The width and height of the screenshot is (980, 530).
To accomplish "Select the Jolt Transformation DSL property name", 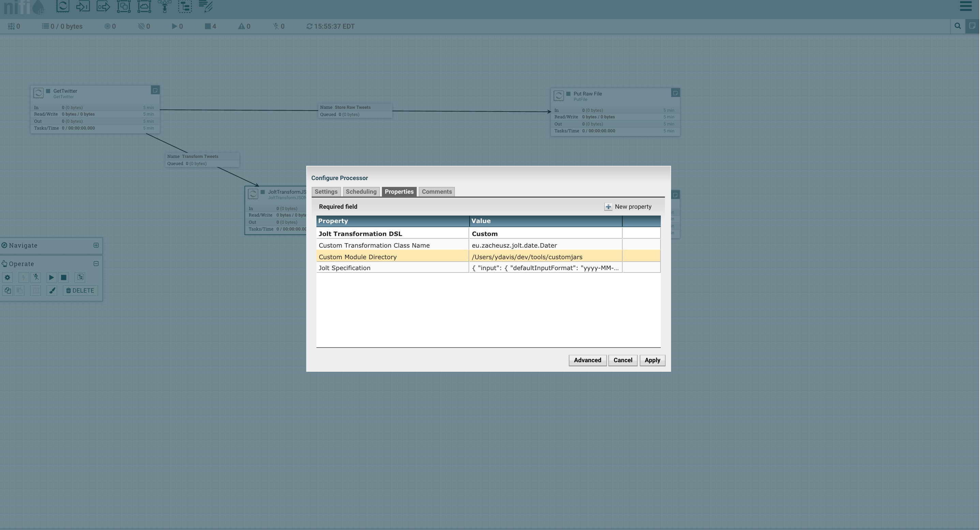I will click(x=360, y=234).
